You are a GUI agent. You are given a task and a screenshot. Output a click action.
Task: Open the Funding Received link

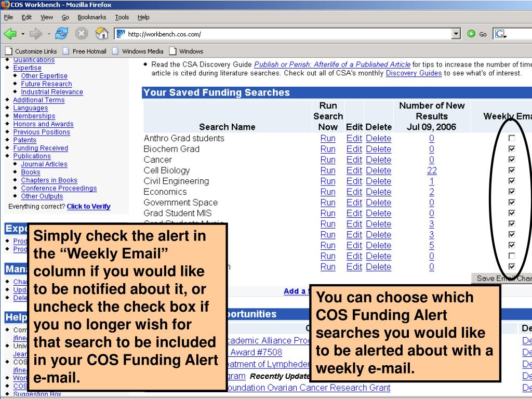point(41,148)
